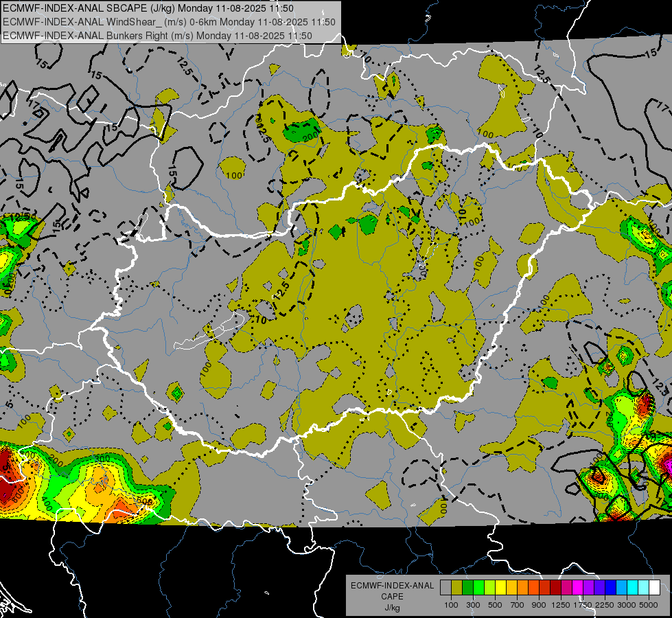Select the white legend swatch

(x=655, y=588)
